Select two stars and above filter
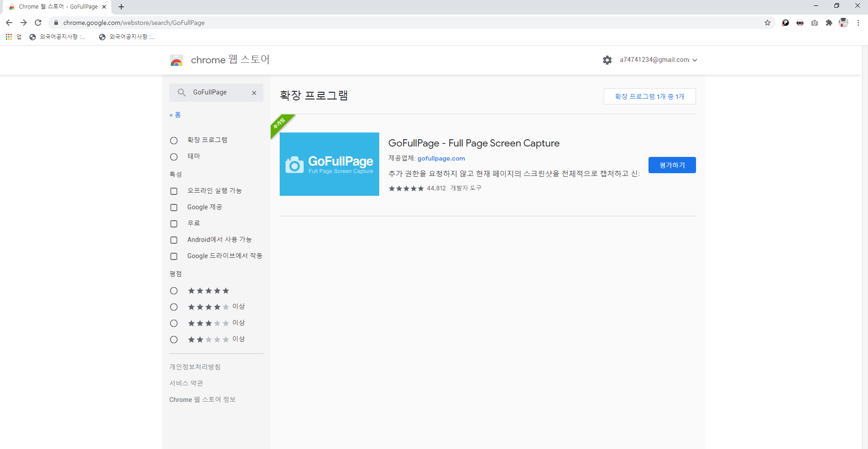868x449 pixels. tap(174, 340)
